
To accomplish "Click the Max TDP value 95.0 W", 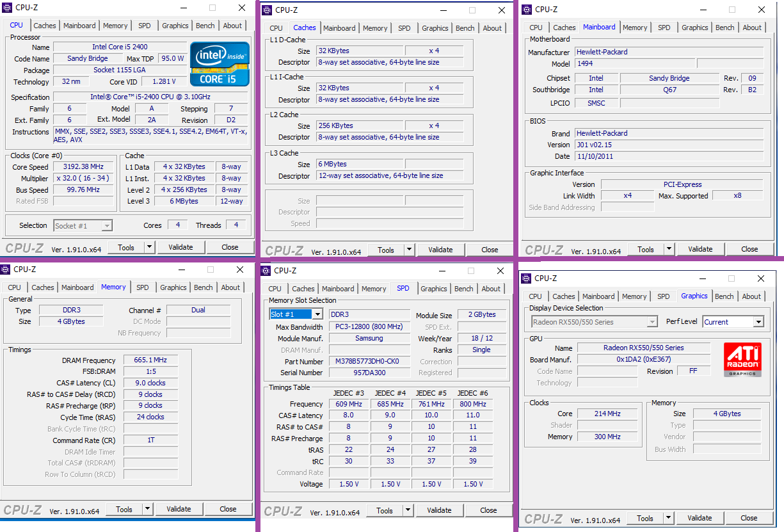I will pyautogui.click(x=173, y=58).
